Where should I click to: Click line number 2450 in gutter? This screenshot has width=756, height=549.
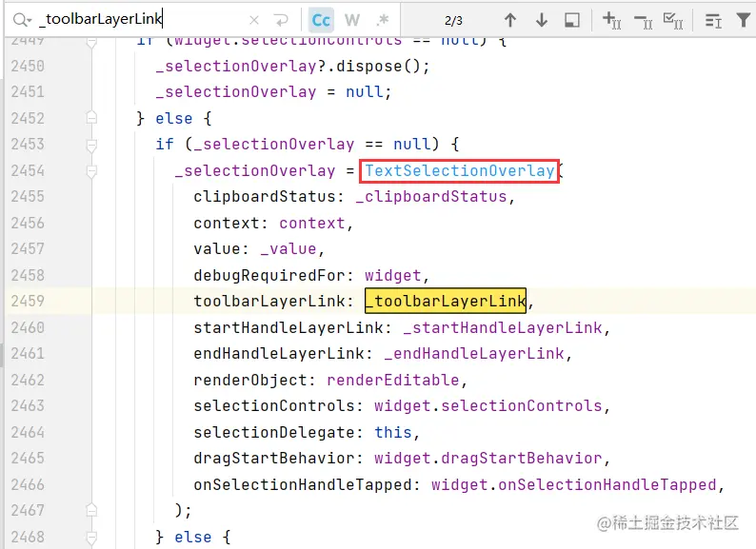coord(28,66)
